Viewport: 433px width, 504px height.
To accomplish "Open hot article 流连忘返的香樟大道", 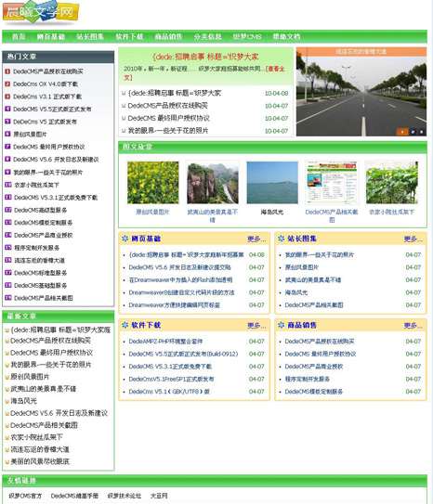I will [x=40, y=261].
